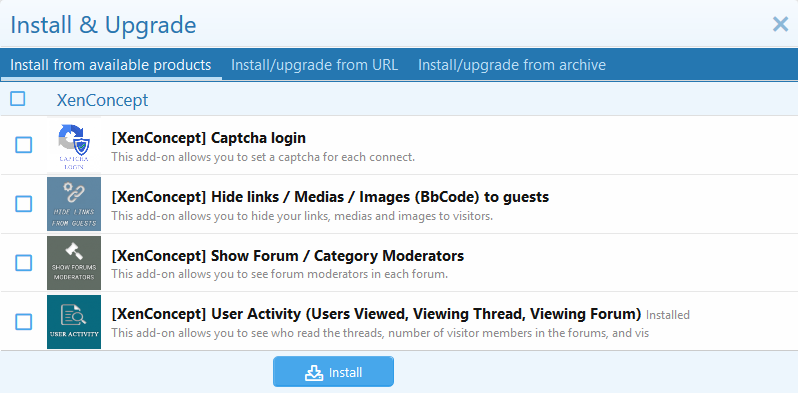Open the Install/upgrade from URL tab

[315, 65]
